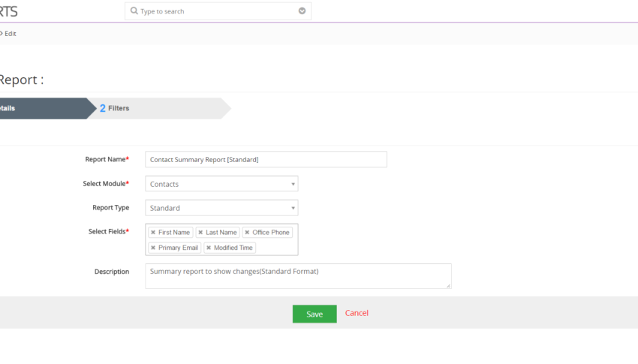This screenshot has height=364, width=638.
Task: Click the Type to search box
Action: [x=218, y=11]
